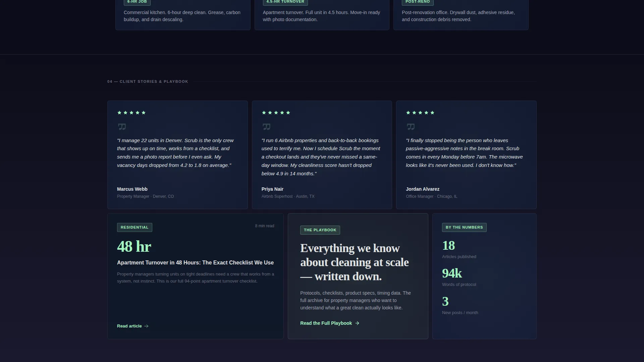Select the Priya Nair name
The height and width of the screenshot is (362, 644).
272,189
